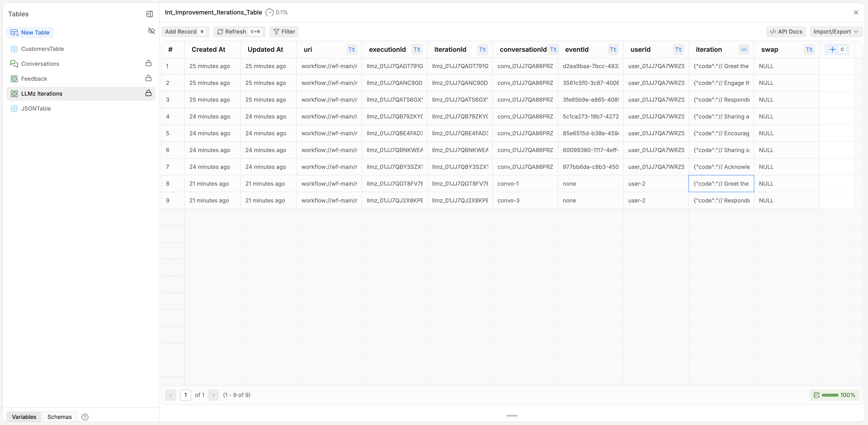The image size is (868, 425).
Task: Go to previous page chevron
Action: point(170,395)
